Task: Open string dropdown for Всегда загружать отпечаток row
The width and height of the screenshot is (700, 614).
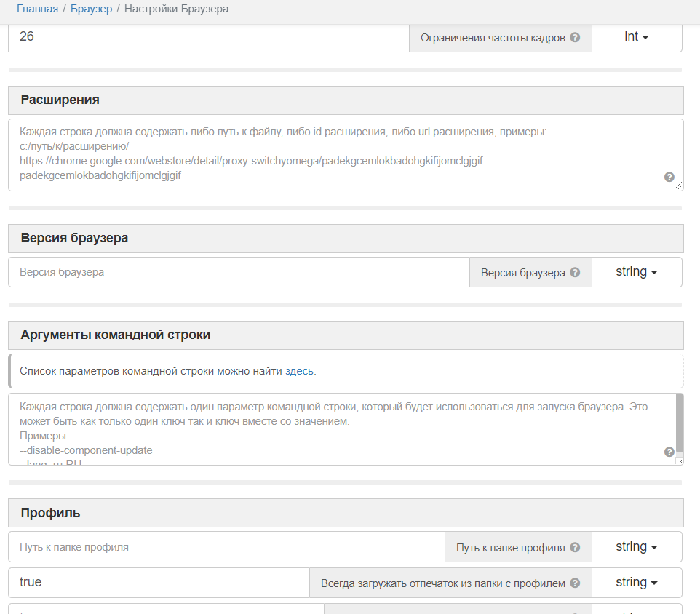Action: click(637, 582)
